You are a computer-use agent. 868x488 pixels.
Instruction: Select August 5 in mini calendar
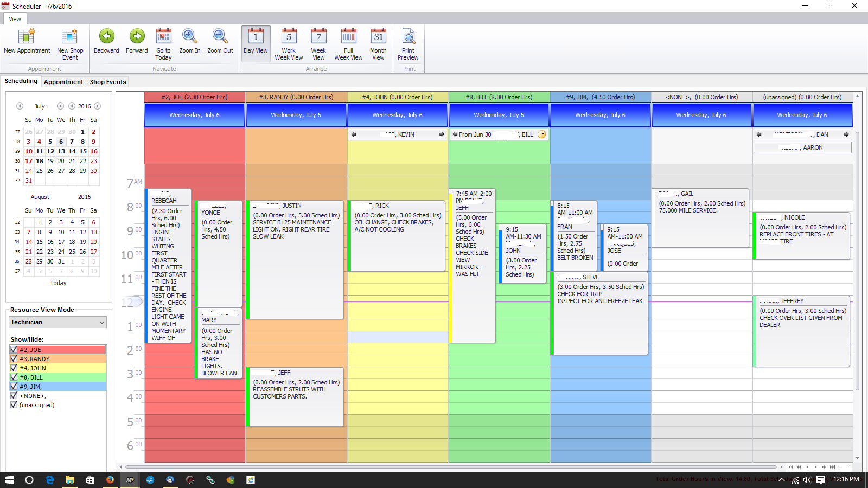82,222
